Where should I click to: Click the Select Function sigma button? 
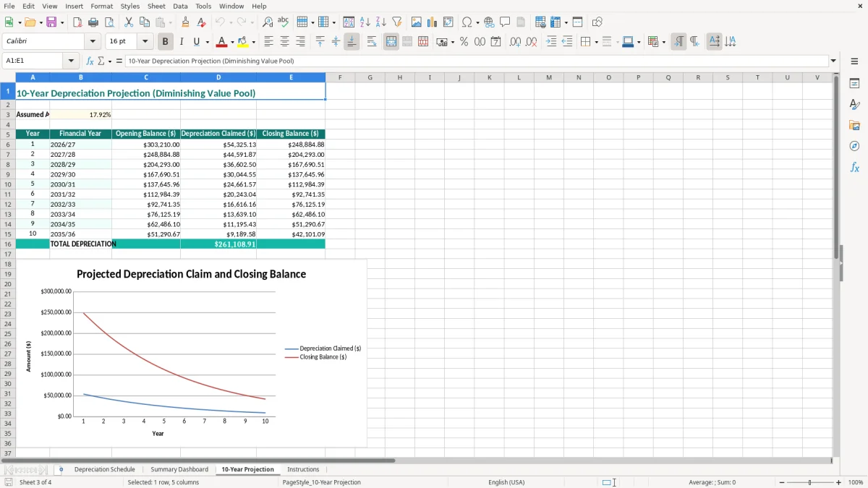point(101,61)
